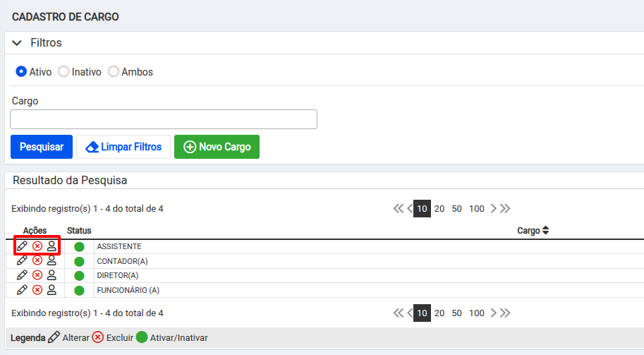
Task: Click the Pesquisar button
Action: coord(42,147)
